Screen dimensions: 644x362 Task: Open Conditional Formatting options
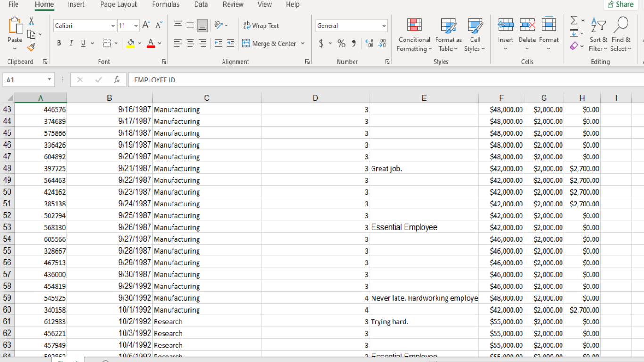[x=413, y=35]
